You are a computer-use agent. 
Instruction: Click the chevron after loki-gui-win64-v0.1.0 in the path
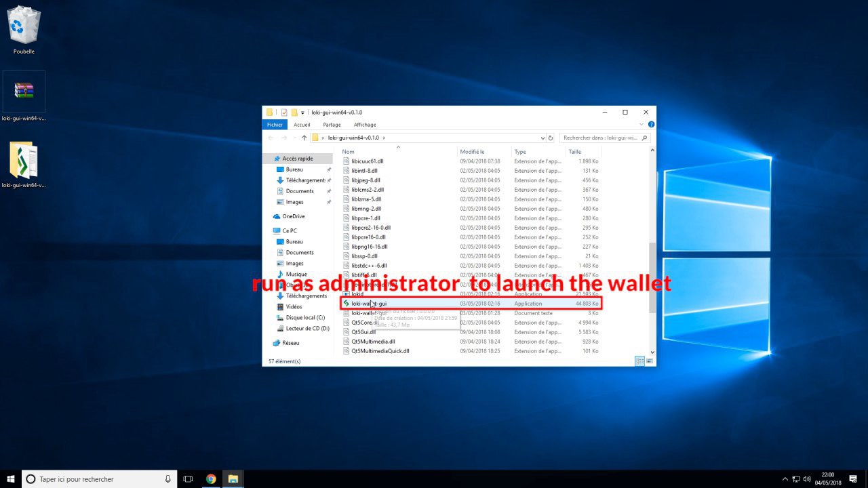[384, 138]
